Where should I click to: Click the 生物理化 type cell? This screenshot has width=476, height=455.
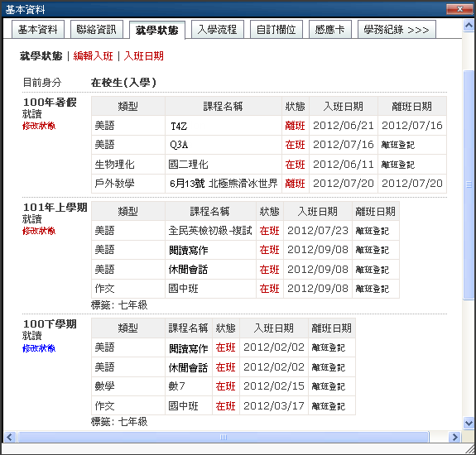[128, 165]
